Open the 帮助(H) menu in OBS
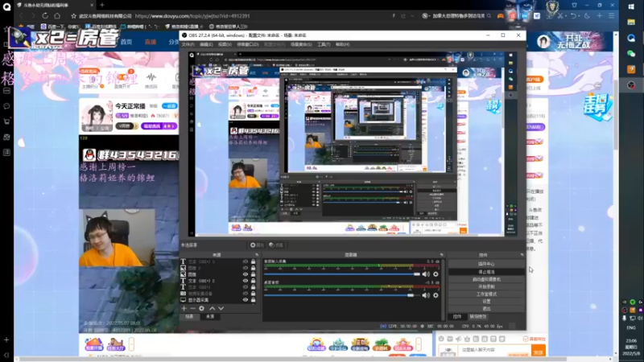This screenshot has width=644, height=362. (x=343, y=44)
